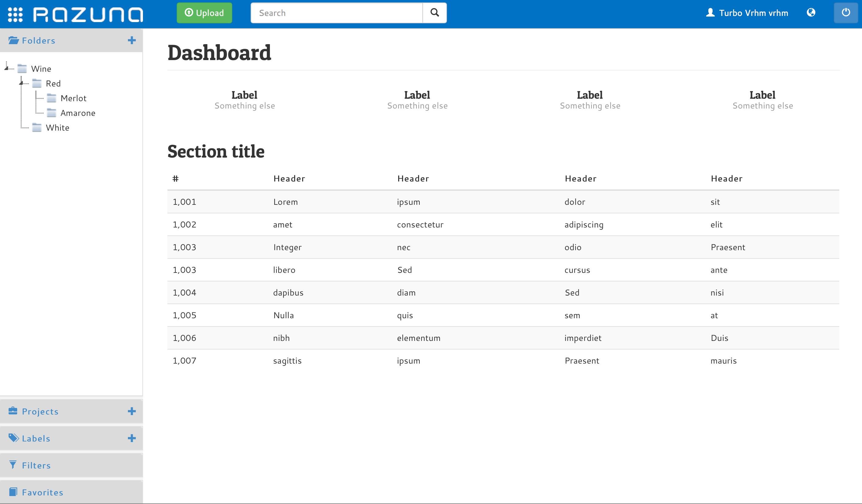Open the apps grid menu icon

point(15,14)
